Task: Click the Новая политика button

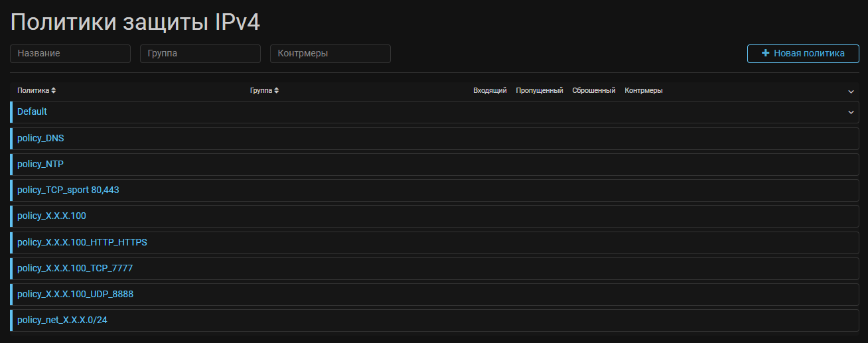Action: [x=803, y=54]
